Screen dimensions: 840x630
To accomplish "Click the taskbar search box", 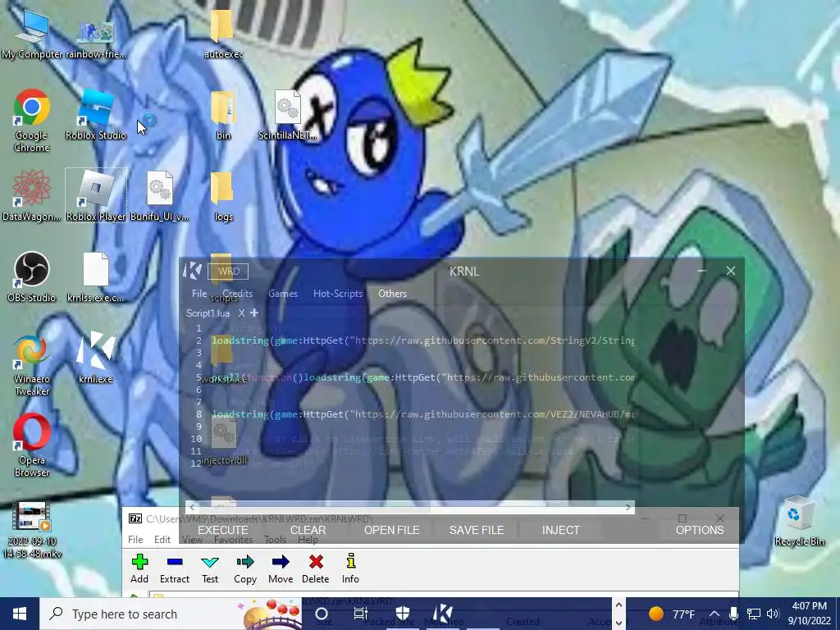I will point(171,614).
